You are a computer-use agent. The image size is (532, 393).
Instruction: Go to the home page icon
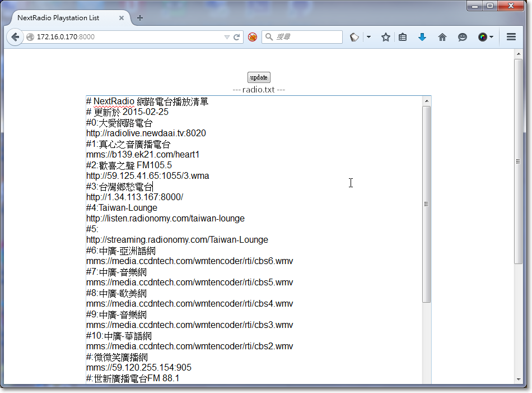tap(442, 37)
